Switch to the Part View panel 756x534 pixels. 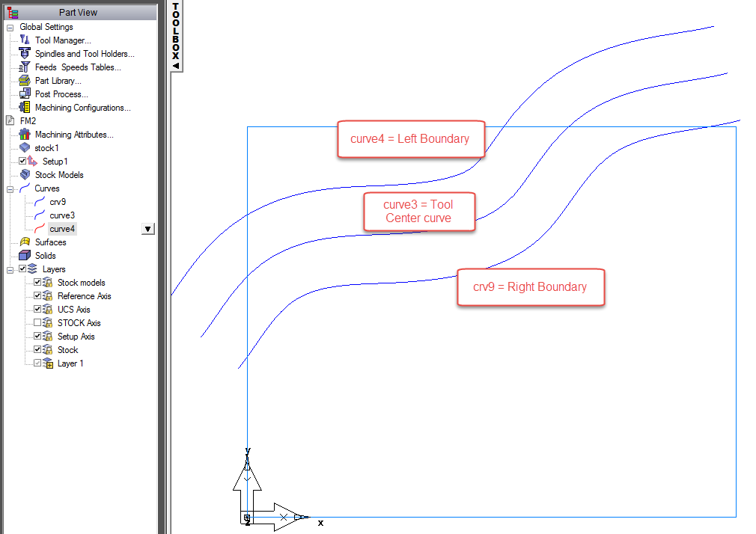coord(78,12)
